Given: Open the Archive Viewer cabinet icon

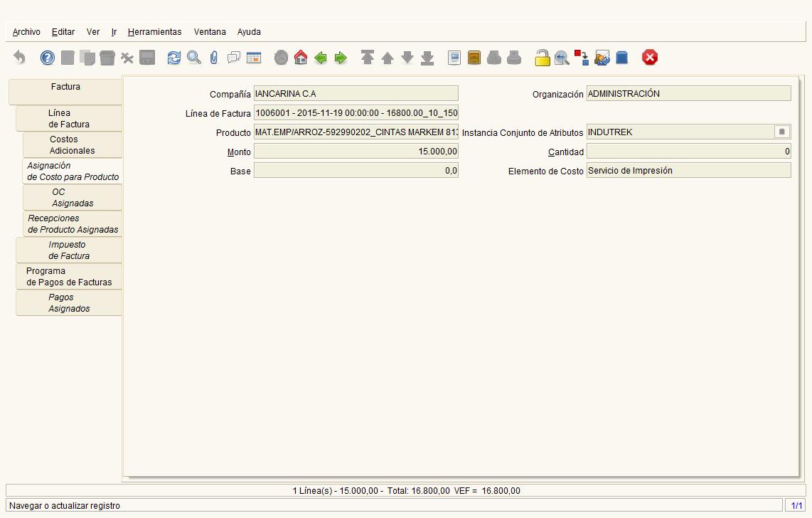Looking at the screenshot, I should pyautogui.click(x=474, y=58).
